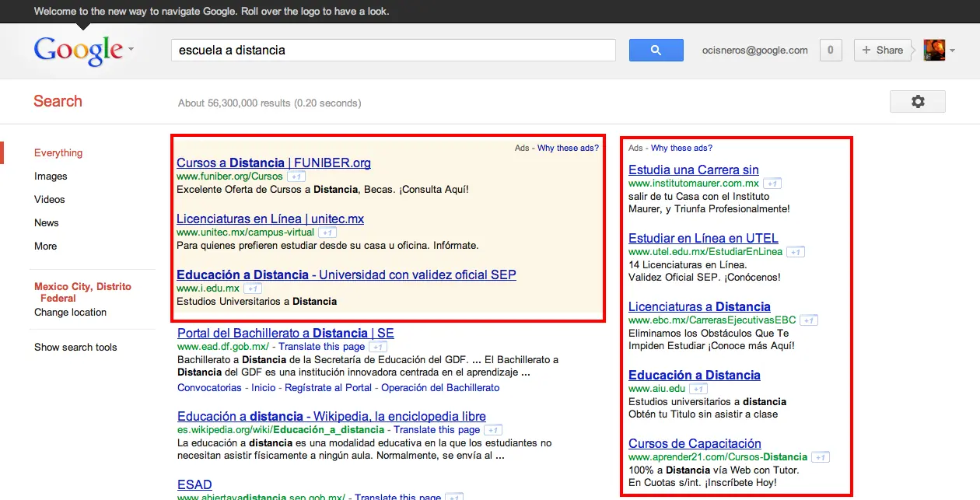The image size is (980, 500).
Task: Switch to Images results
Action: (x=51, y=176)
